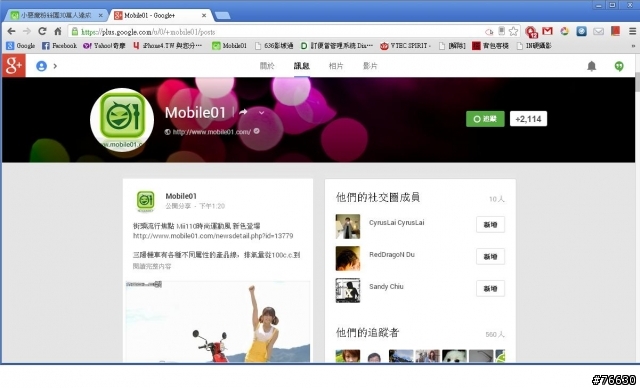Image resolution: width=640 pixels, height=388 pixels.
Task: Add CyrusLai CyrusLai to circles
Action: click(490, 224)
